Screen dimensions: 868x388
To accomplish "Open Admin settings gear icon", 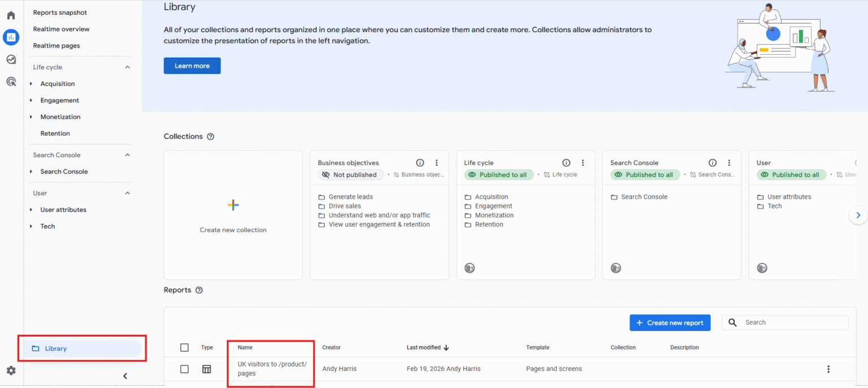I will [x=11, y=370].
